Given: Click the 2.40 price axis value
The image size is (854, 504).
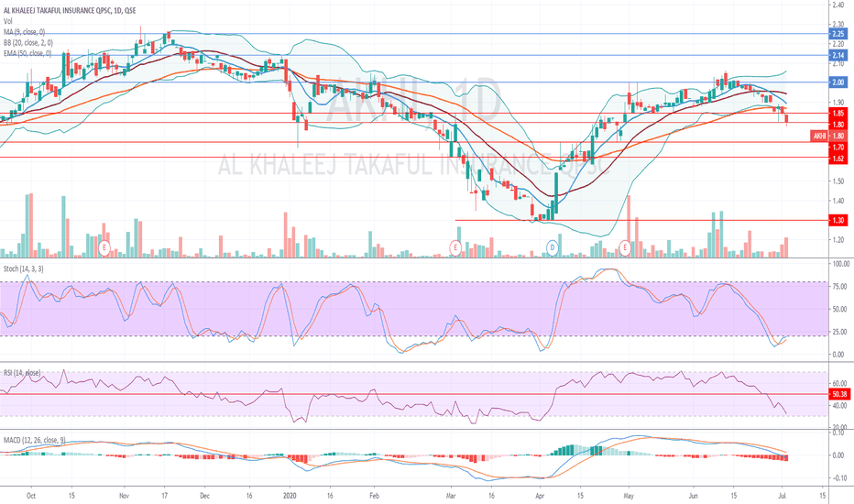Looking at the screenshot, I should pyautogui.click(x=838, y=5).
